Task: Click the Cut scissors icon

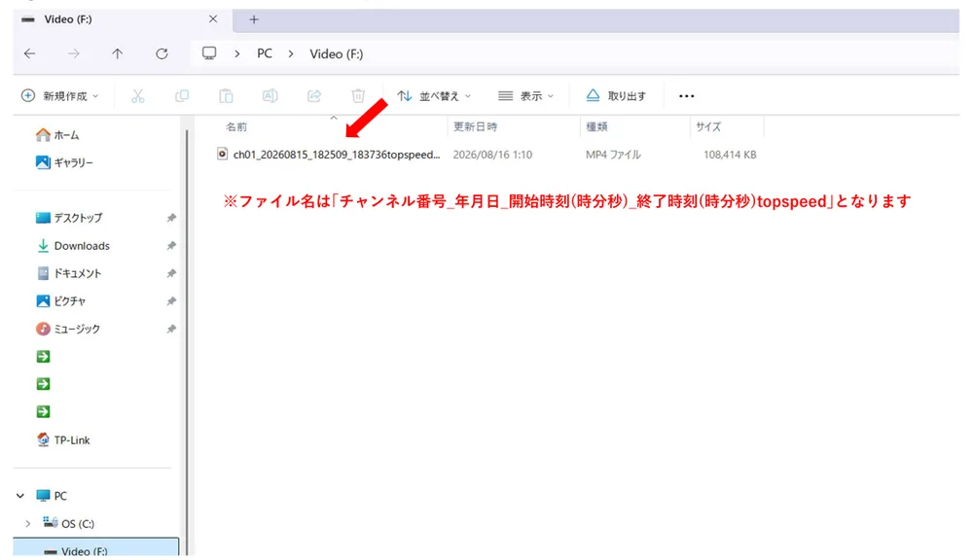Action: [138, 96]
